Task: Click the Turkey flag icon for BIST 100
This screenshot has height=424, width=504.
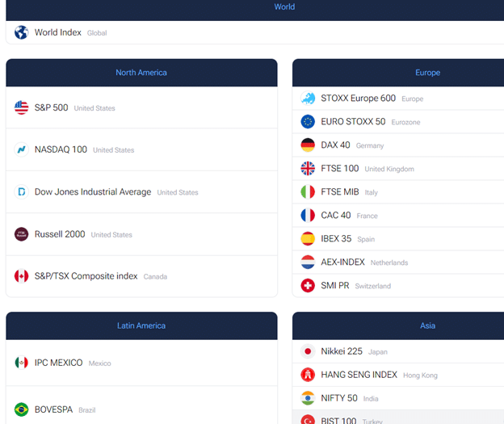Action: (x=308, y=419)
